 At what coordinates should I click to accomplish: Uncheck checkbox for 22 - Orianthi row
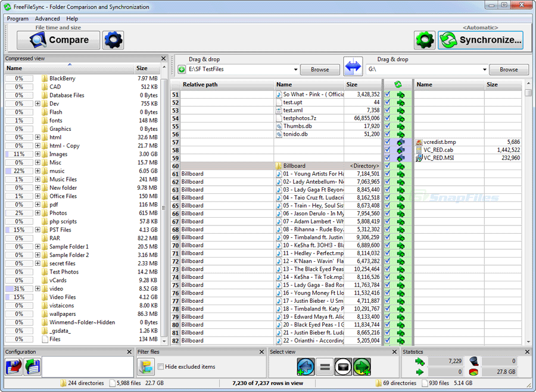387,340
